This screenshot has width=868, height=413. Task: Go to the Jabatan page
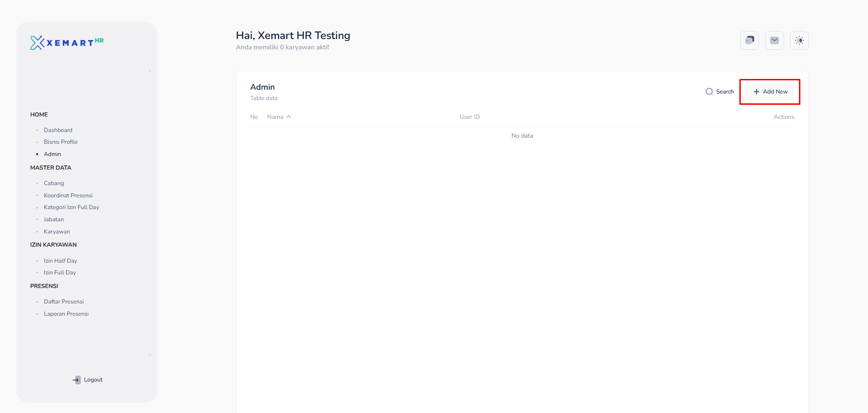point(54,219)
